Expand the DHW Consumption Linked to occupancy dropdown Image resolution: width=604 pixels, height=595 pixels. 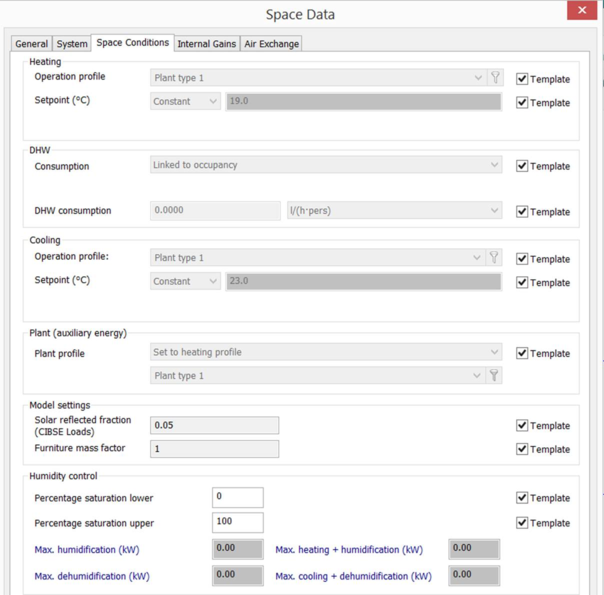click(326, 166)
